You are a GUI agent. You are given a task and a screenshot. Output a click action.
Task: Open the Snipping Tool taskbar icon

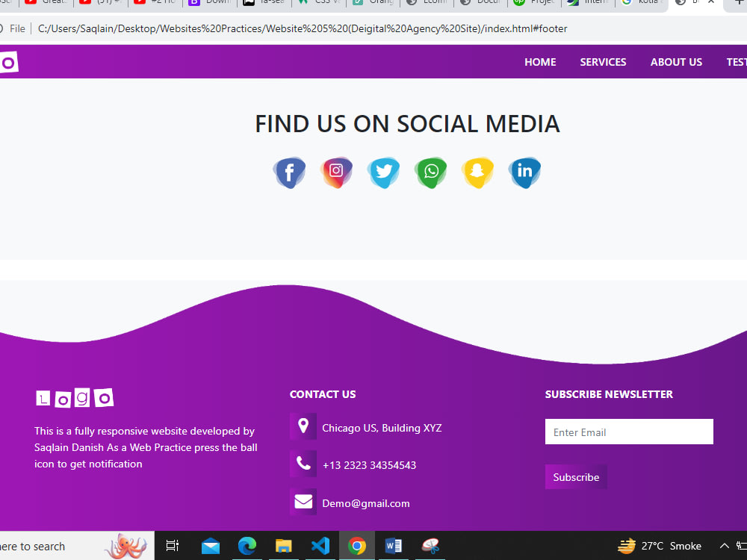(430, 546)
